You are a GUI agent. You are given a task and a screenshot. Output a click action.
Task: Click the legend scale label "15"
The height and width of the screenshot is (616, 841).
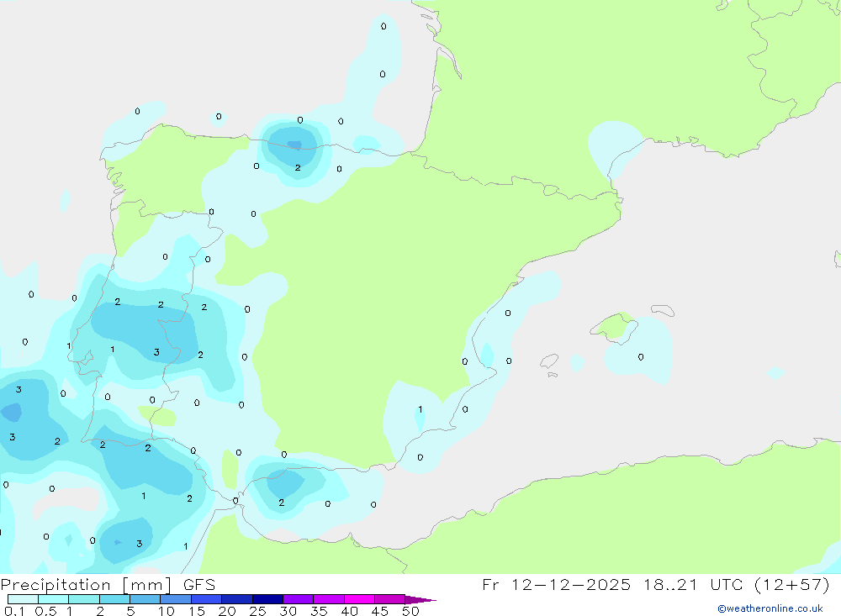pos(197,611)
